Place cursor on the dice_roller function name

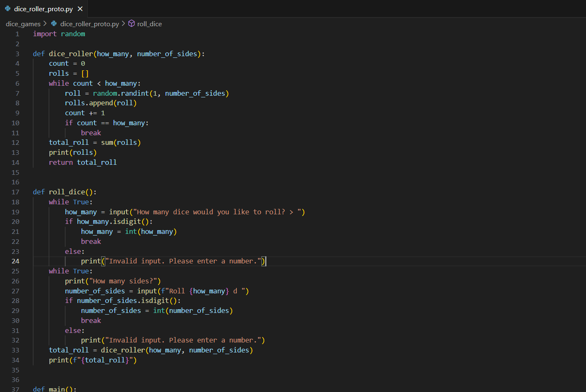point(71,54)
